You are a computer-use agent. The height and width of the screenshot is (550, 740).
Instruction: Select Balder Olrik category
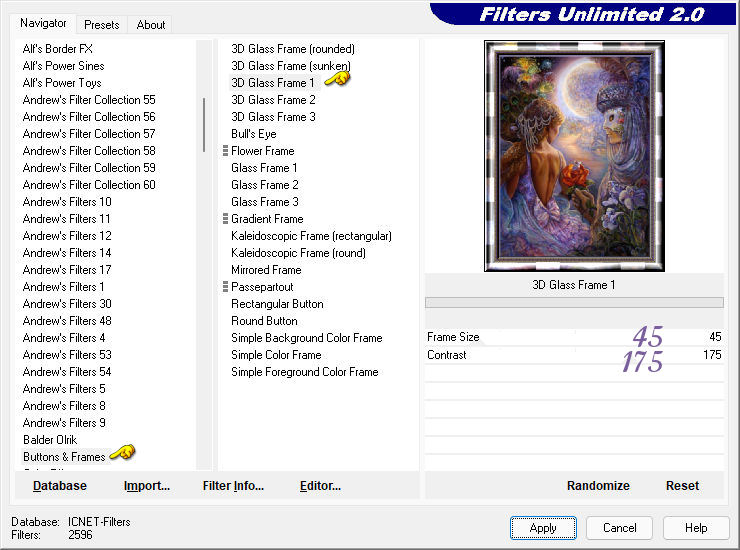point(50,440)
